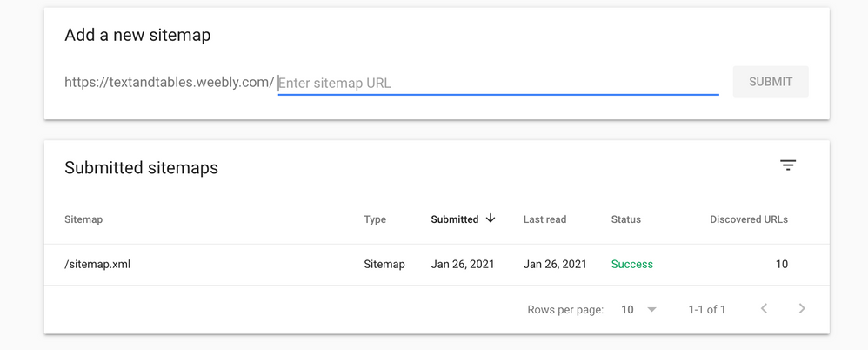Sort by the Submitted column header
The height and width of the screenshot is (350, 868).
point(455,219)
